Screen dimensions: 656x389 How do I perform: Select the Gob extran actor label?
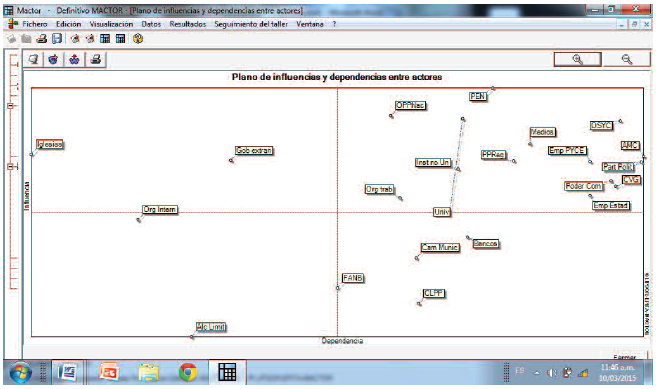254,150
